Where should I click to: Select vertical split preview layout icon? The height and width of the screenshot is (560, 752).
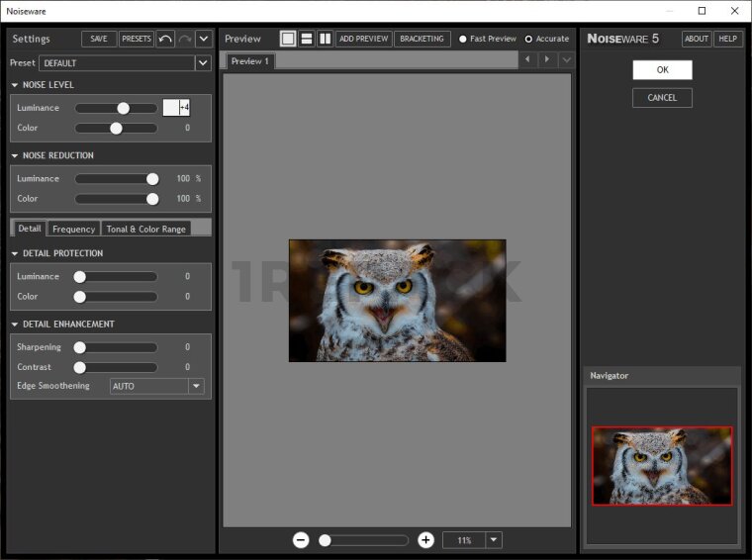click(325, 39)
